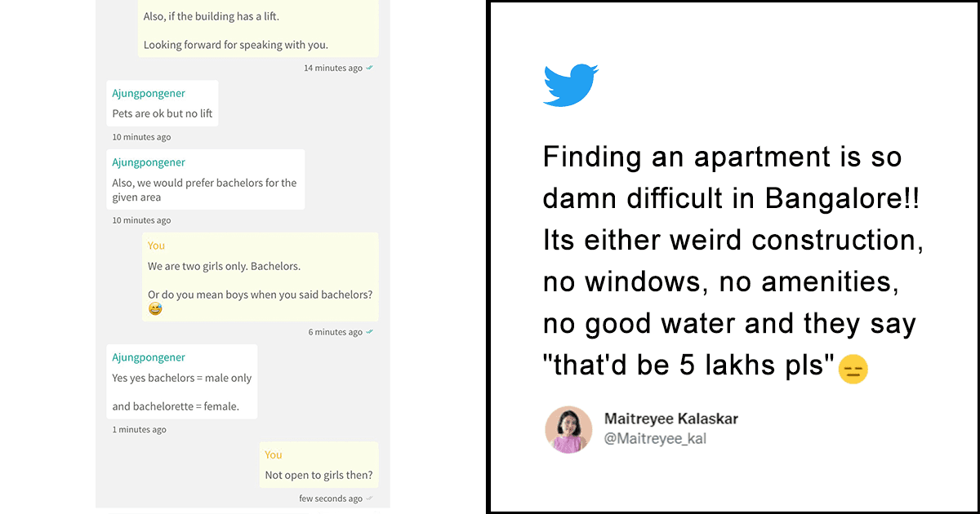Click read checkmark beside '6 minutes ago'
This screenshot has height=514, width=980.
click(370, 332)
